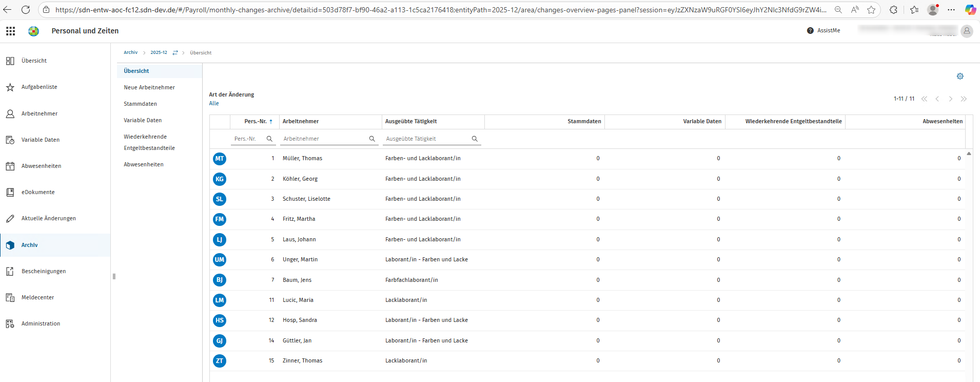Select Neue Arbeitnehmer in submenu

point(149,88)
